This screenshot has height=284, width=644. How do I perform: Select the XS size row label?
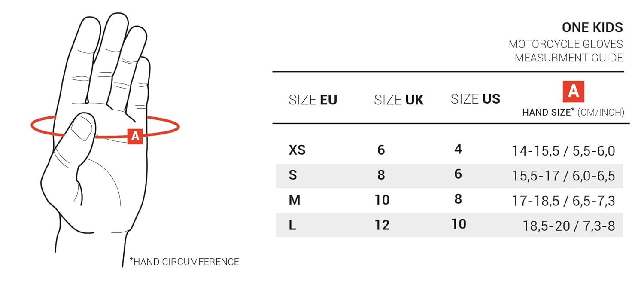coord(297,150)
